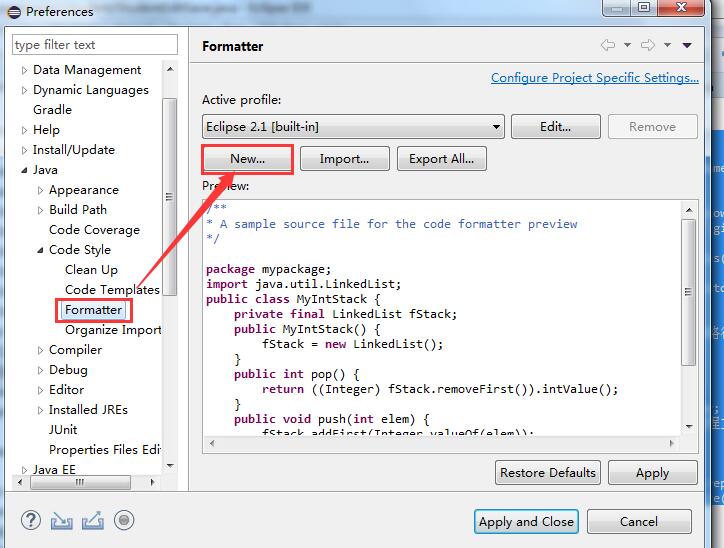Collapse the Code Style tree node

pyautogui.click(x=41, y=250)
